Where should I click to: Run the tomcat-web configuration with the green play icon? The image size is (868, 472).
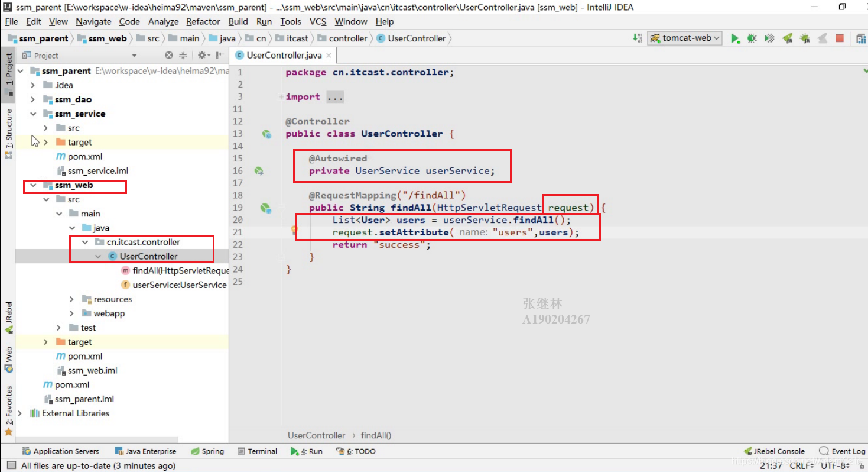[734, 38]
